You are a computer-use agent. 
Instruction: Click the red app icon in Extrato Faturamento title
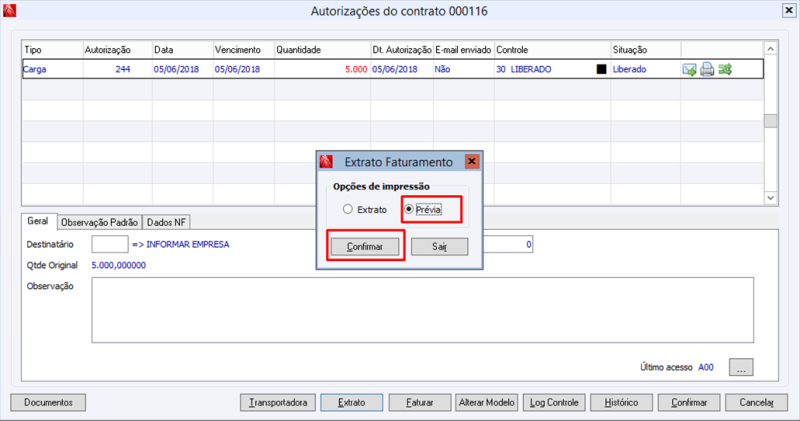(x=326, y=162)
